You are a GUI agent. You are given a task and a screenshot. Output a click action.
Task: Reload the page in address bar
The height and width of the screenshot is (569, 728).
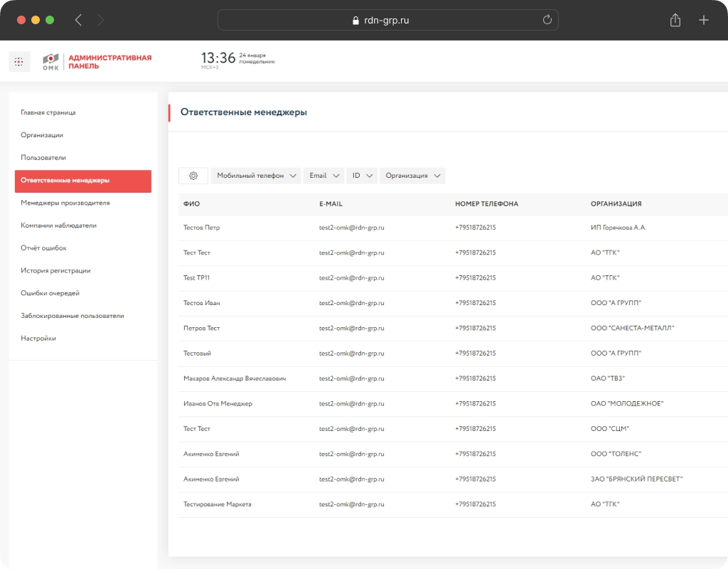[x=547, y=21]
